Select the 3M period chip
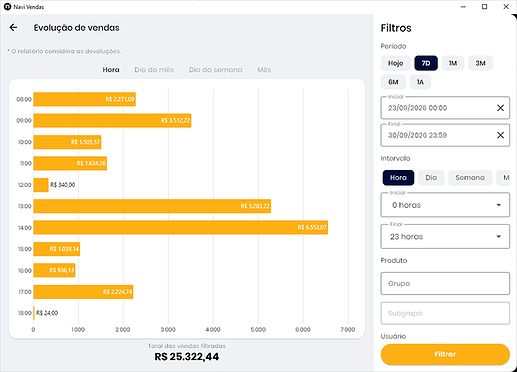Viewport: 517px width, 372px height. pos(480,63)
